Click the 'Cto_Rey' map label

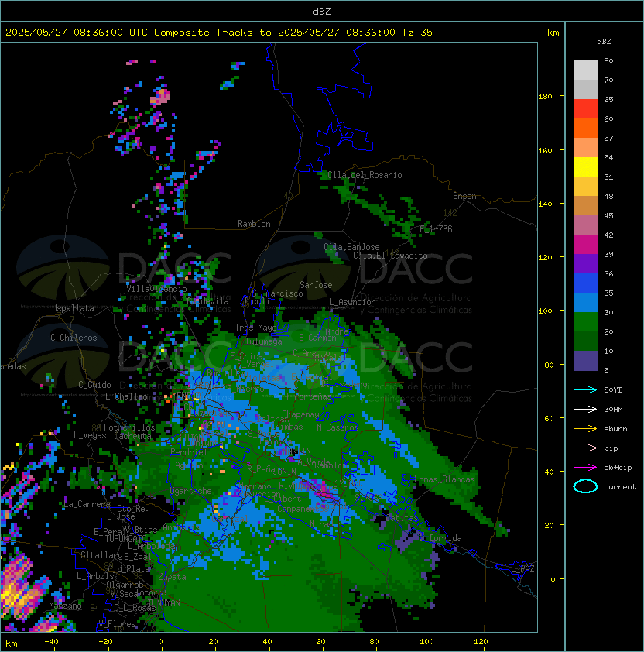pos(133,509)
